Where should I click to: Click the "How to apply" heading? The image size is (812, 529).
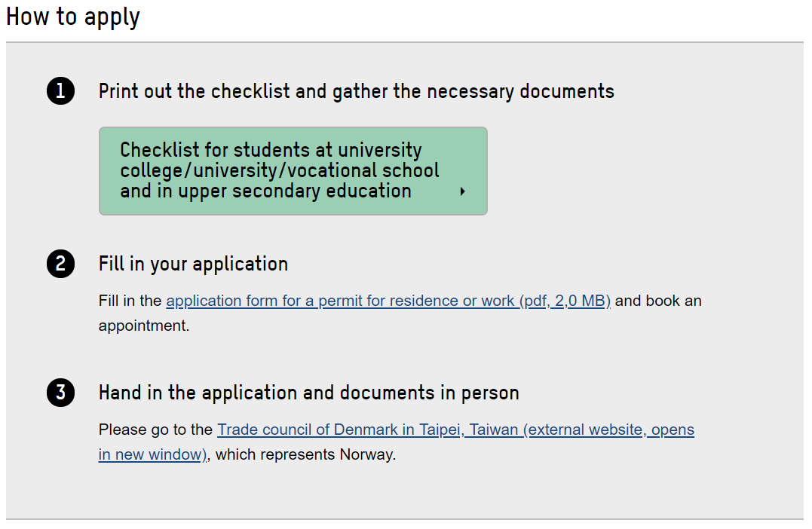[73, 17]
